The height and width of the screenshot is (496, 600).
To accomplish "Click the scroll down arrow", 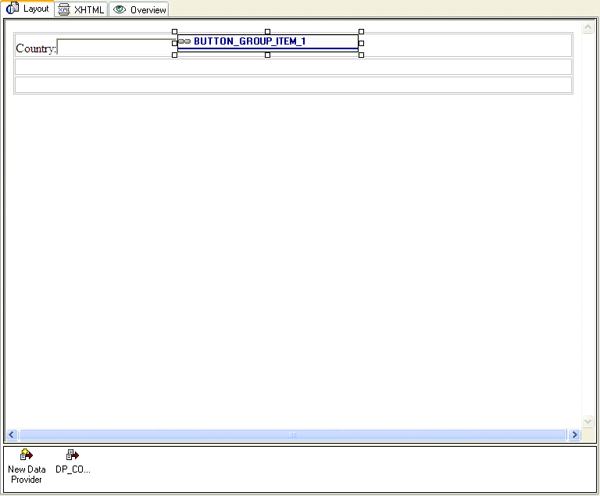I will click(x=588, y=421).
